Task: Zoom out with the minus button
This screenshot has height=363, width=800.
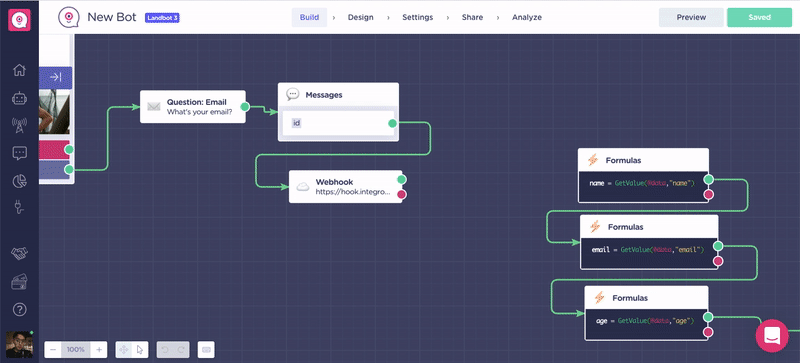Action: point(53,350)
